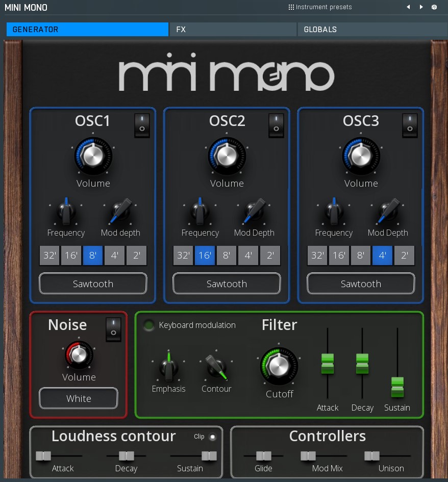
Task: Open OSC1 Sawtooth waveform selector
Action: coord(93,284)
